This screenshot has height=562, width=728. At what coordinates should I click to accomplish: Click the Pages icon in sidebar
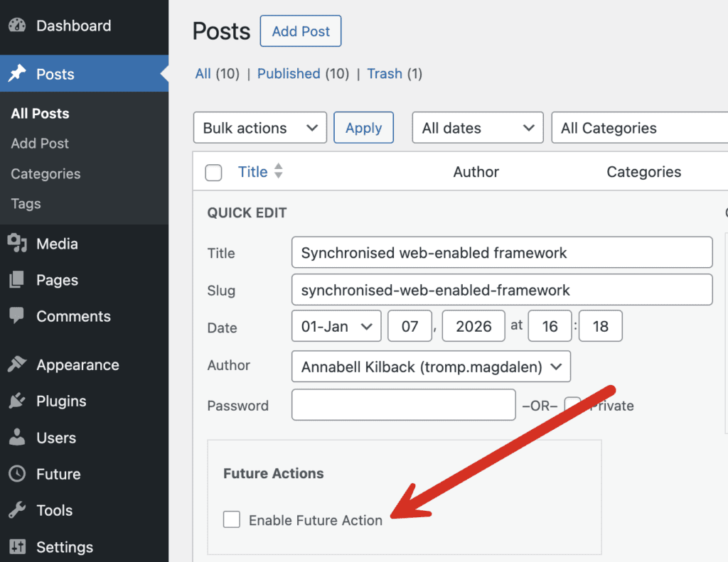(x=17, y=280)
